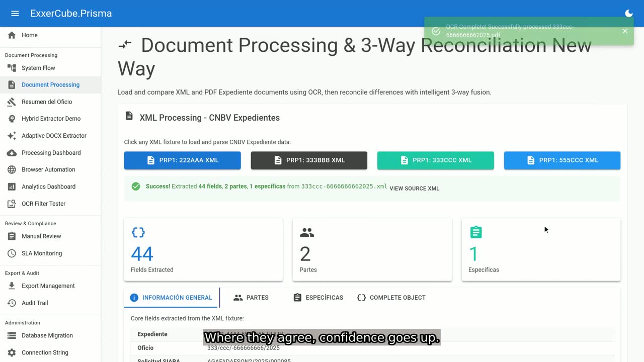This screenshot has width=644, height=362.
Task: Click the ExxerCube.Prisma app title
Action: [x=71, y=14]
